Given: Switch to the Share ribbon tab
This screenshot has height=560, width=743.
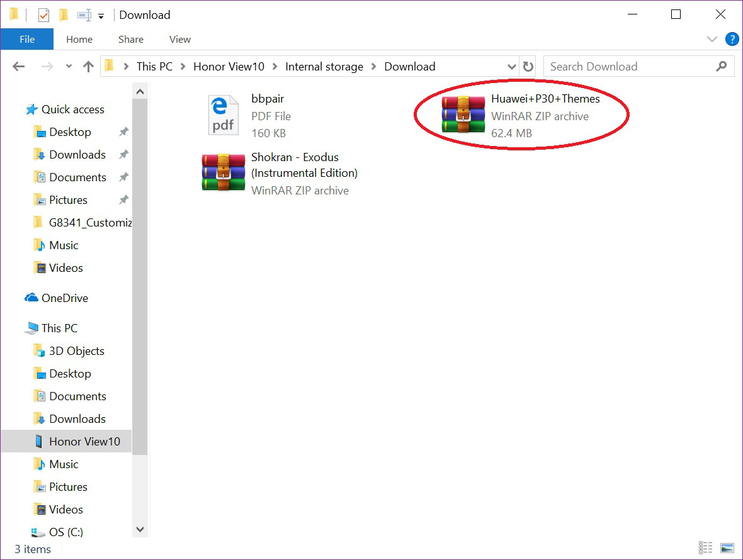Looking at the screenshot, I should point(131,39).
